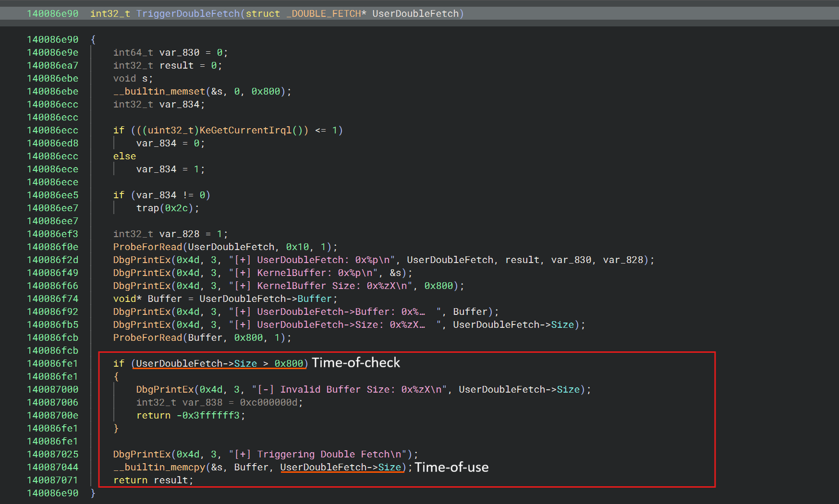
Task: Click address 140087006
Action: 52,402
